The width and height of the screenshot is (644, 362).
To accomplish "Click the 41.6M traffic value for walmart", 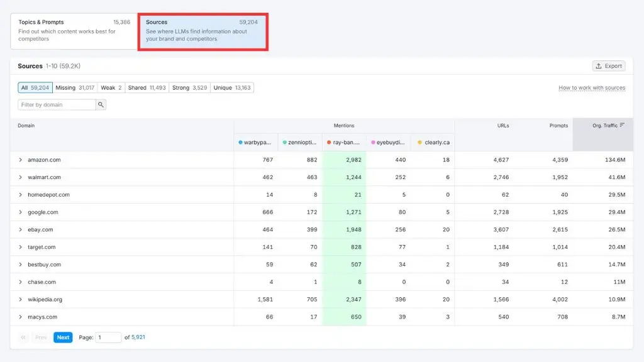I will click(x=617, y=177).
